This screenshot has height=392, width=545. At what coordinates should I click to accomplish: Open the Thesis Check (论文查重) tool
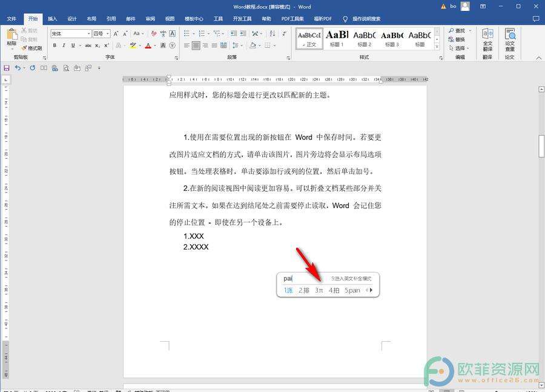[510, 39]
